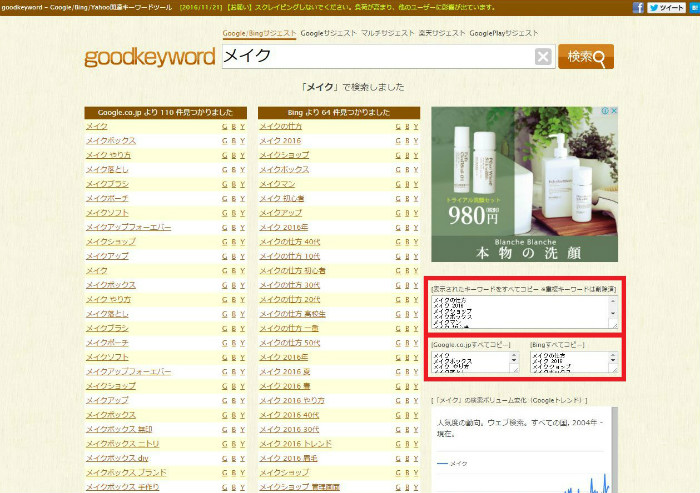The image size is (700, 493).
Task: Click the Bing より 64 件 results header
Action: [x=339, y=113]
